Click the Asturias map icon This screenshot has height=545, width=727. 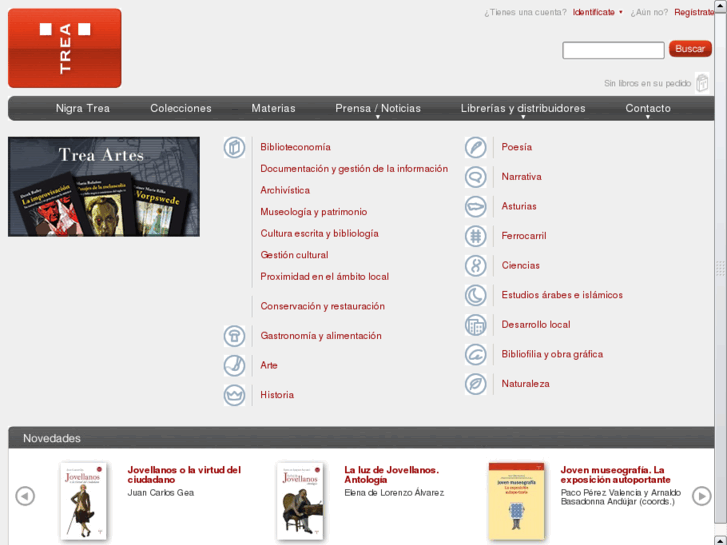click(476, 207)
